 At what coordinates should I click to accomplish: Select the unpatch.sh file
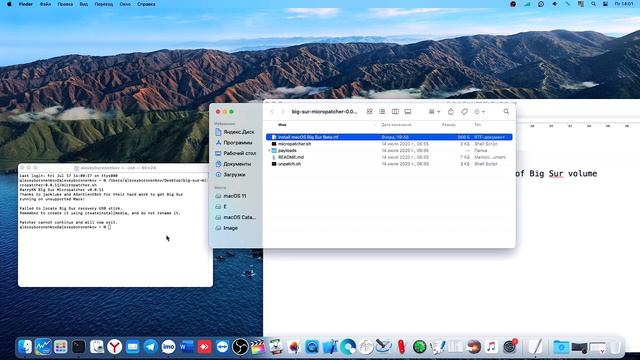point(389,164)
